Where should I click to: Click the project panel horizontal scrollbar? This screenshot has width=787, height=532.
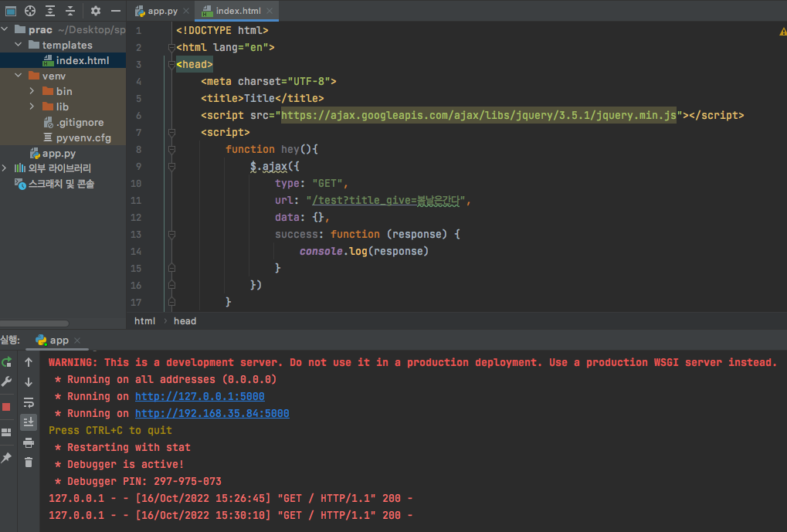coord(34,324)
